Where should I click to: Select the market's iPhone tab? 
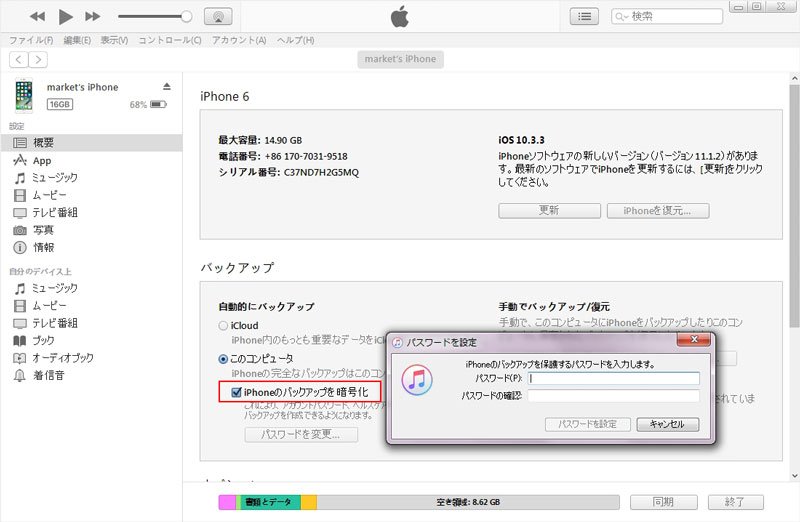pos(401,59)
